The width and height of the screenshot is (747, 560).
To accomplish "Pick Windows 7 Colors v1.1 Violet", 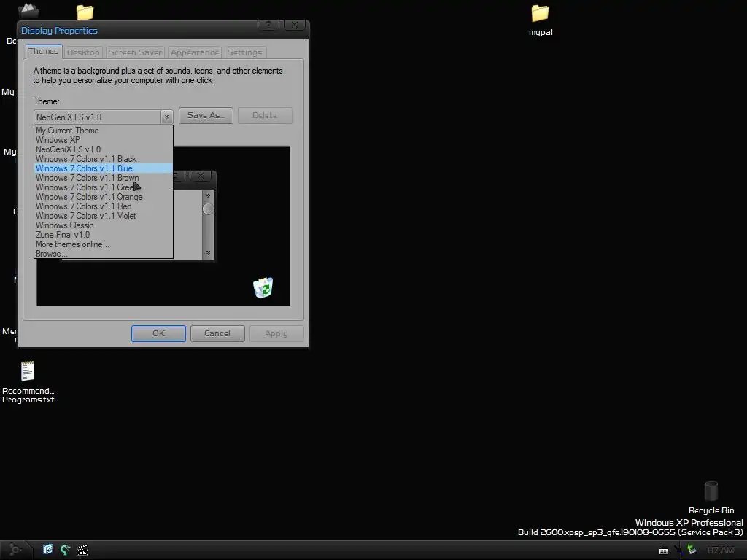I will pos(104,216).
